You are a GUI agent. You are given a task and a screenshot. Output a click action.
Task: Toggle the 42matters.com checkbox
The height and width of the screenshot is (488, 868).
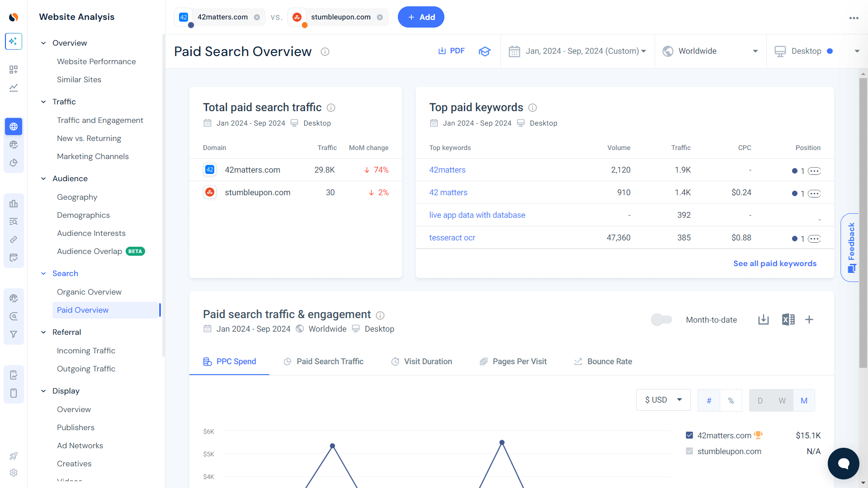coord(689,435)
